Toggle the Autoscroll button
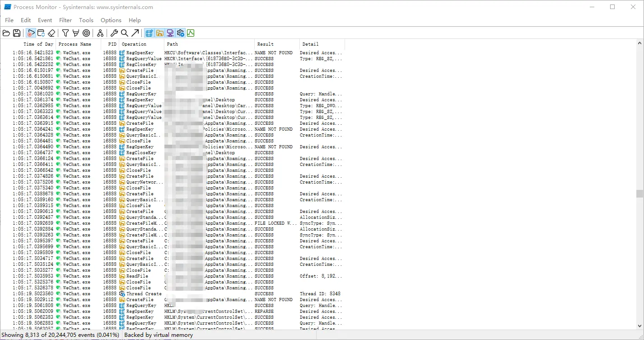Image resolution: width=644 pixels, height=340 pixels. pos(41,33)
